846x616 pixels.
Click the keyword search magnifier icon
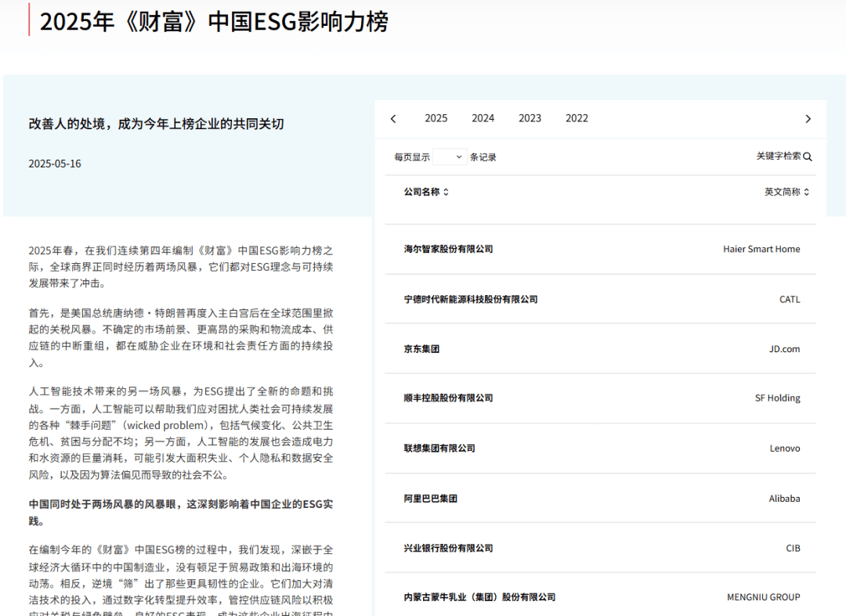point(808,156)
